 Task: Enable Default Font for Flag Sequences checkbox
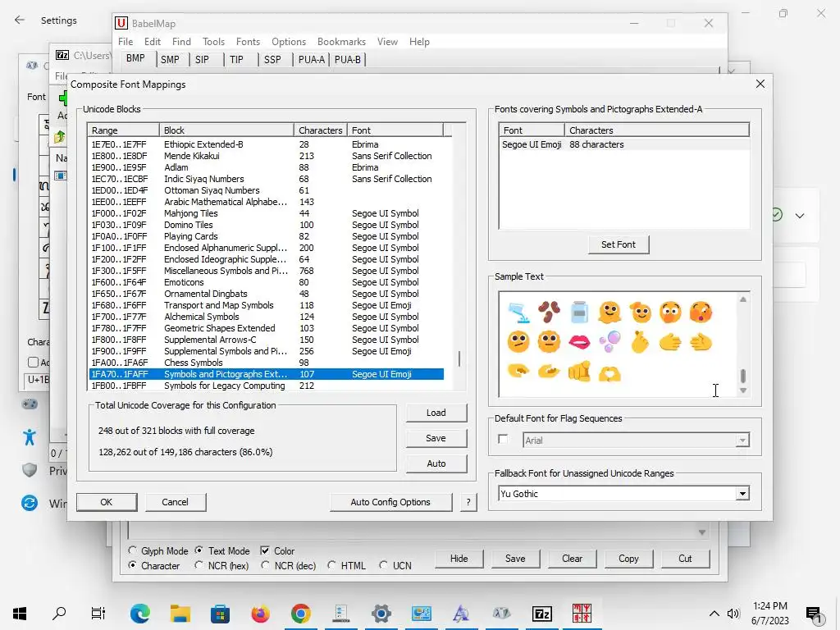[x=503, y=440]
